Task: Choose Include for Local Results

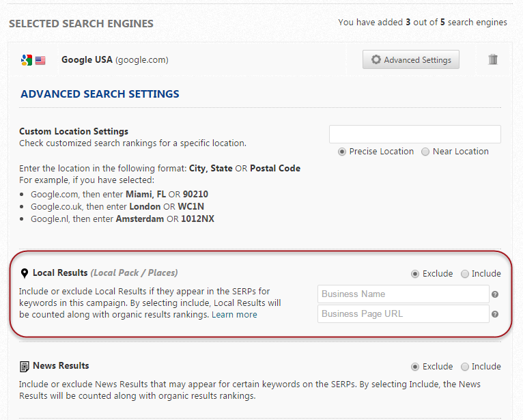Action: point(465,274)
